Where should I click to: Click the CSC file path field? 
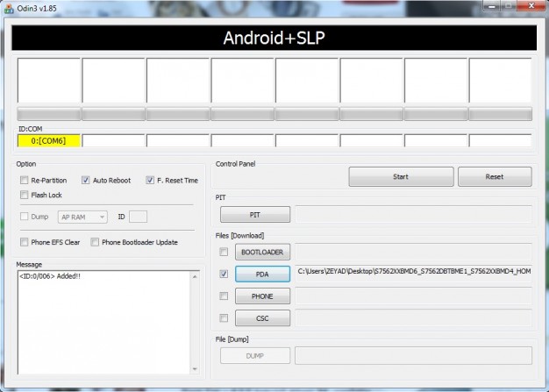413,317
